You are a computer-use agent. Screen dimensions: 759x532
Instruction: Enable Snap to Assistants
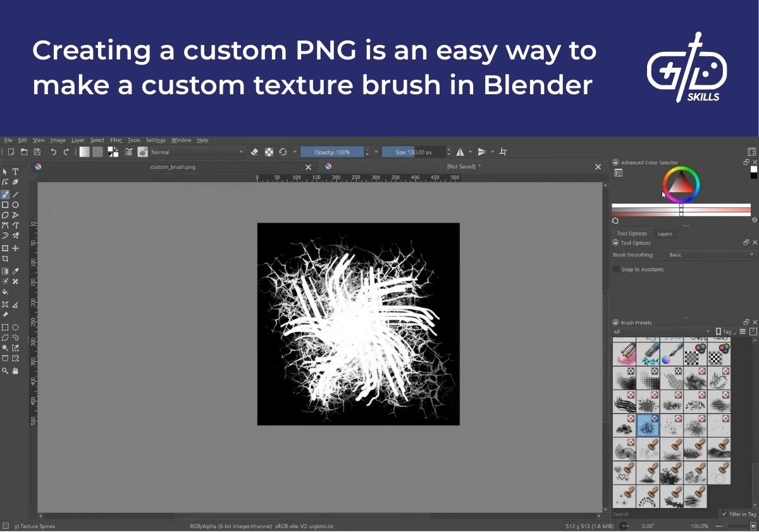click(x=616, y=269)
